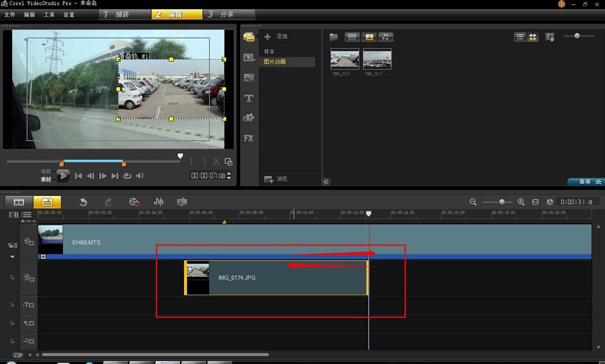This screenshot has width=605, height=364.
Task: Click the 浏览 browse button
Action: pos(276,179)
